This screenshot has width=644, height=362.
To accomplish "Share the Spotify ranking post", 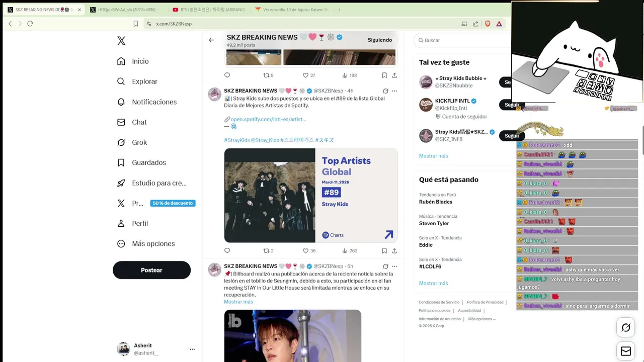I will (x=394, y=250).
